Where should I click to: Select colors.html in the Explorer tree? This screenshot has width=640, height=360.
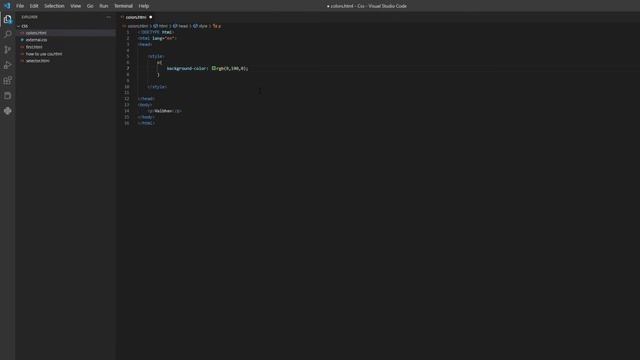36,33
